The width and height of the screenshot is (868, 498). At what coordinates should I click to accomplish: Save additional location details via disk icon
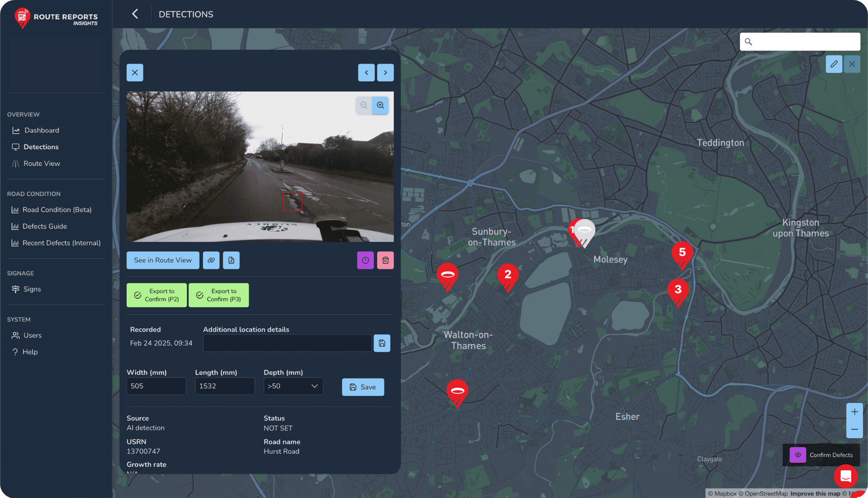click(382, 343)
